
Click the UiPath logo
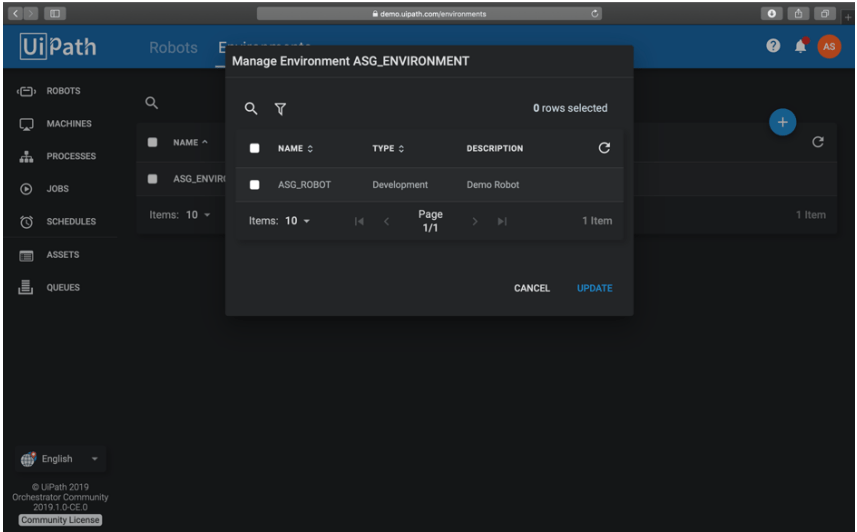[57, 47]
